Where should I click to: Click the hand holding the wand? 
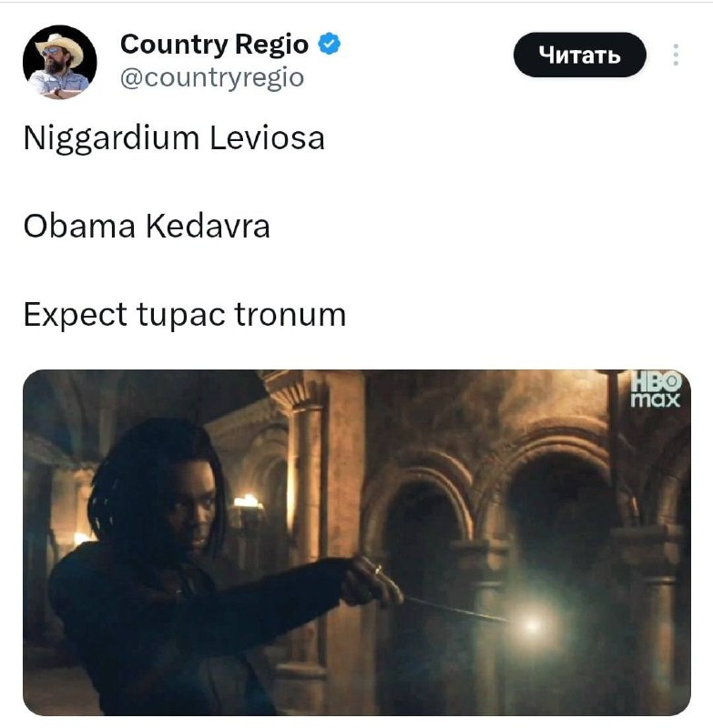pyautogui.click(x=372, y=581)
